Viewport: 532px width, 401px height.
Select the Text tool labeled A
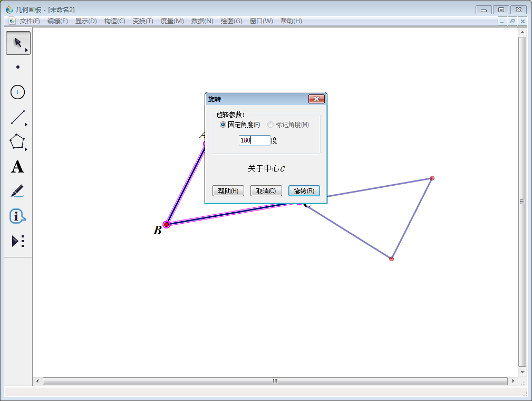tap(17, 167)
